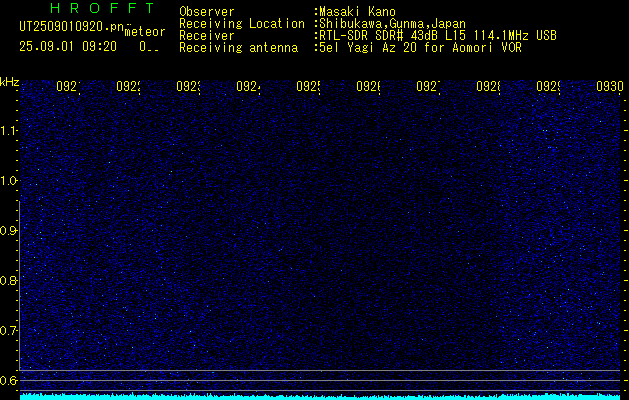Click the 0.9 kHz axis label

tap(9, 231)
